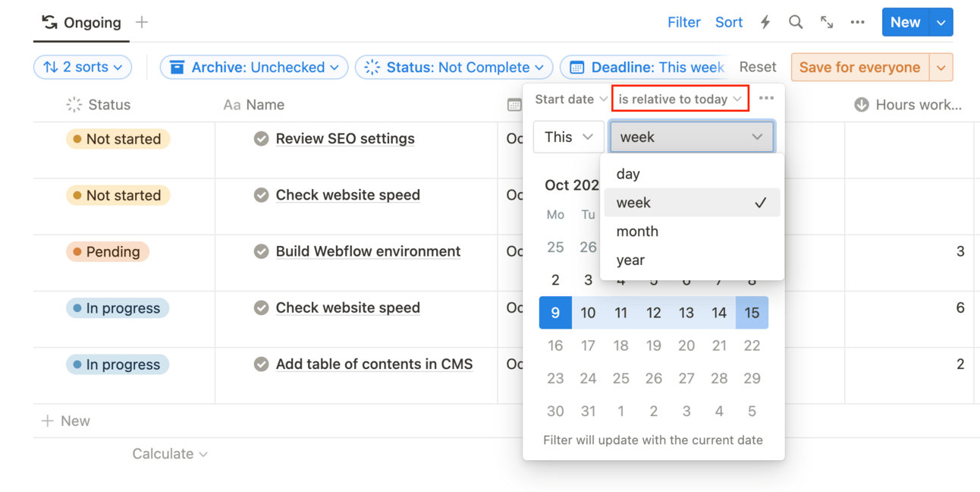The height and width of the screenshot is (492, 980).
Task: Toggle the Review SEO settings check circle
Action: tap(261, 139)
